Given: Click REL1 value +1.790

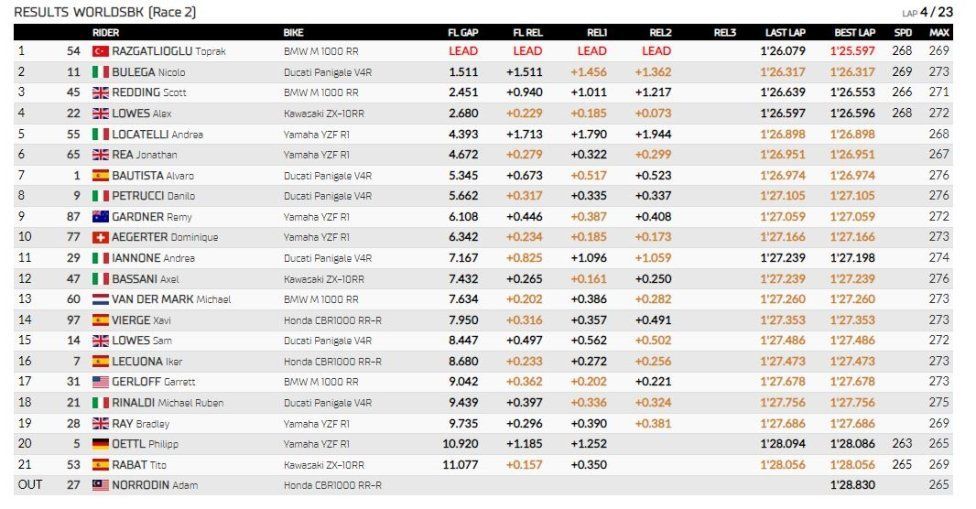Looking at the screenshot, I should tap(588, 134).
